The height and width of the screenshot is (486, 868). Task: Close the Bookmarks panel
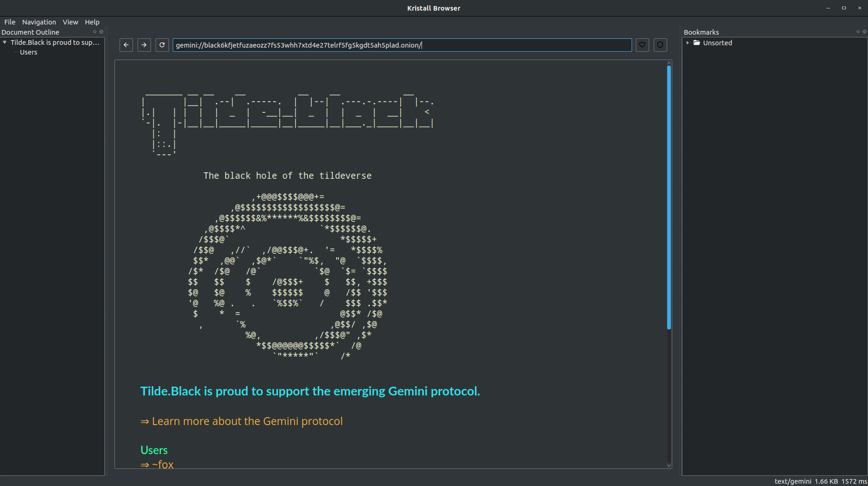coord(864,32)
